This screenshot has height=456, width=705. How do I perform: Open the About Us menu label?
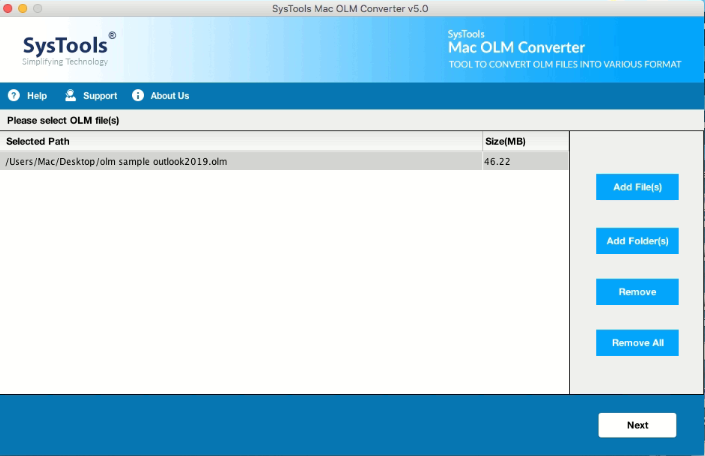[x=170, y=96]
